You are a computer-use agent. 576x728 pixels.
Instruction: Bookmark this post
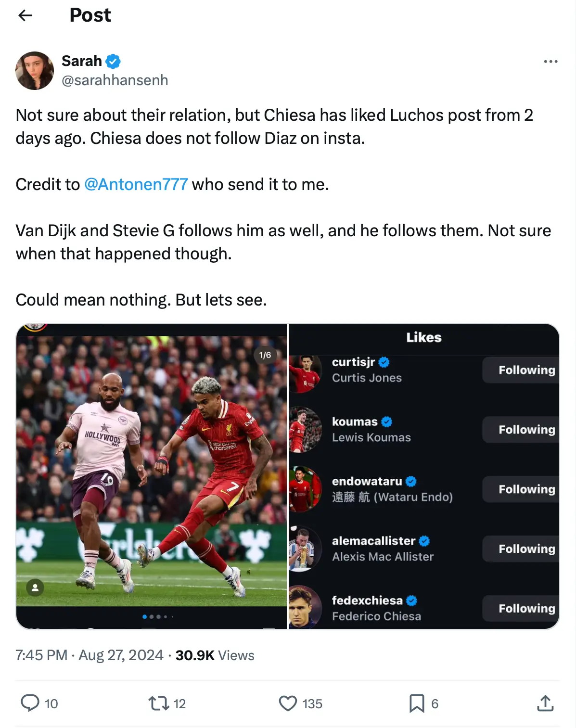click(x=416, y=703)
